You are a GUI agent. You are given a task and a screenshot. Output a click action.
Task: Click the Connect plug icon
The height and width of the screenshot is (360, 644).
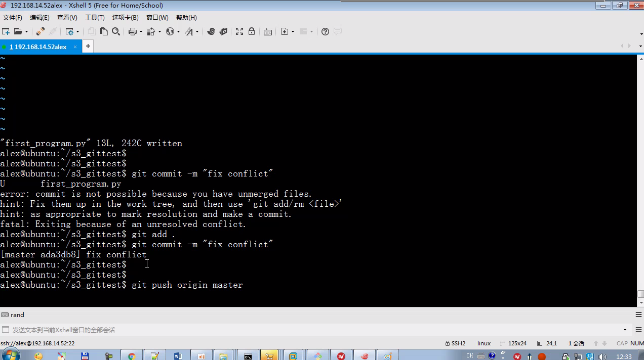[x=41, y=31]
